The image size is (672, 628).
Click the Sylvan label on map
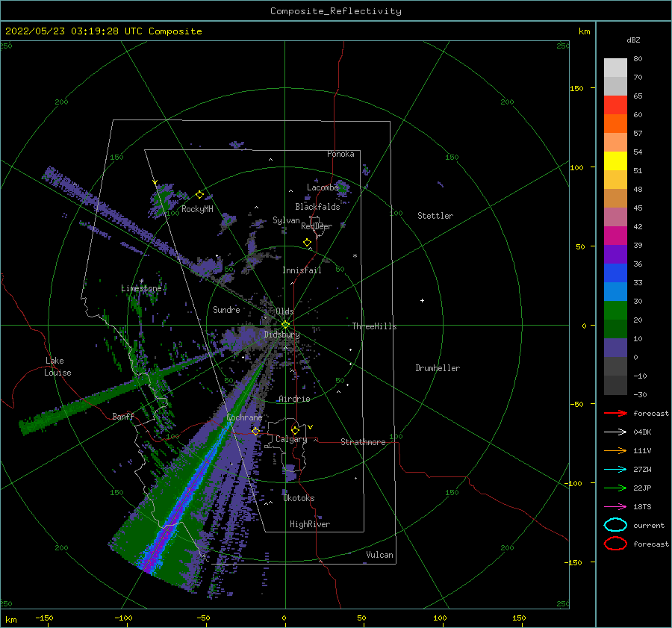(286, 220)
